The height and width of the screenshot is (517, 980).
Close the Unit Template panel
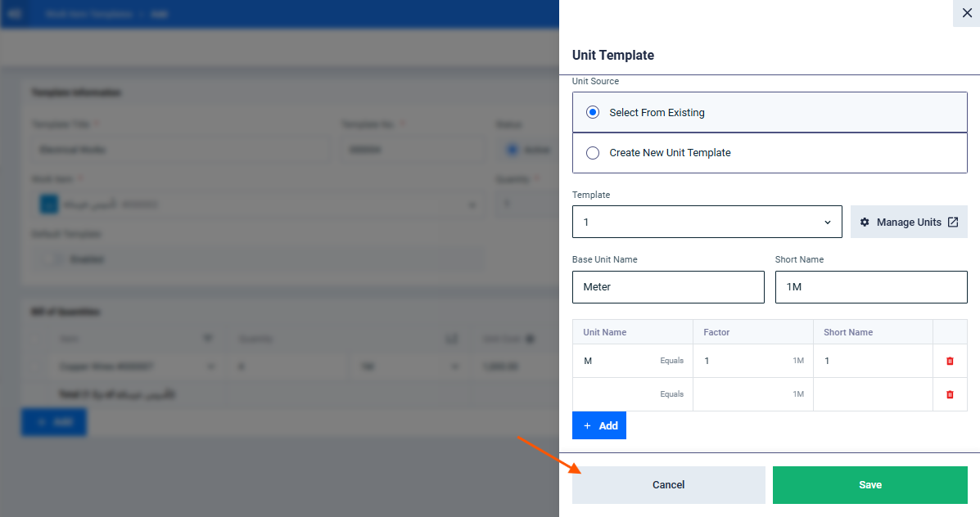tap(966, 13)
